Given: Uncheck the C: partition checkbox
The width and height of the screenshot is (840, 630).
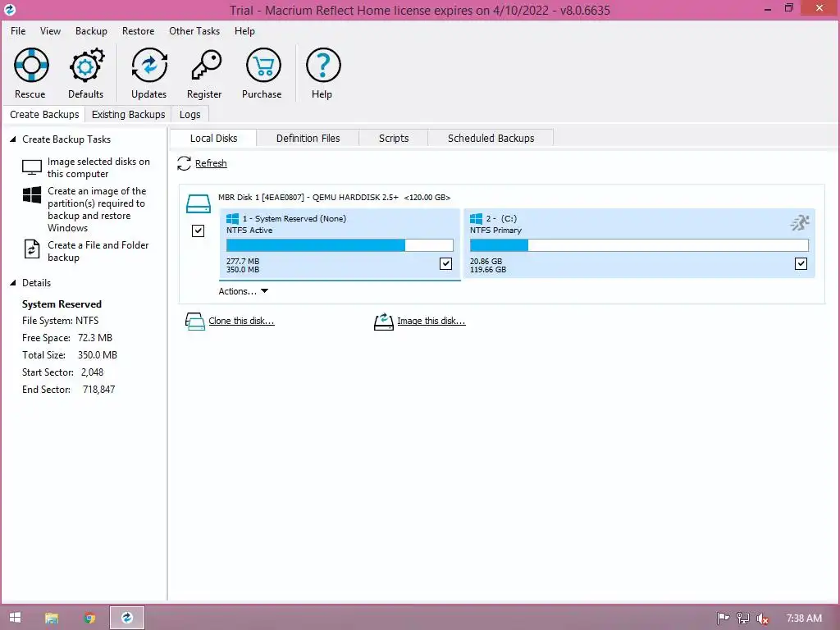Looking at the screenshot, I should (x=801, y=263).
